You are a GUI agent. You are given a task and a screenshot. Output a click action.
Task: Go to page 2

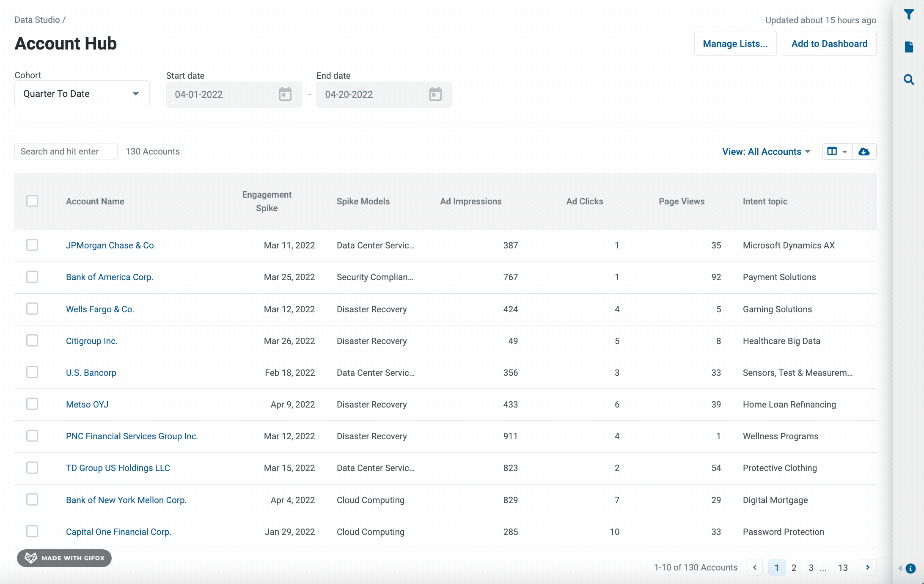click(x=794, y=567)
